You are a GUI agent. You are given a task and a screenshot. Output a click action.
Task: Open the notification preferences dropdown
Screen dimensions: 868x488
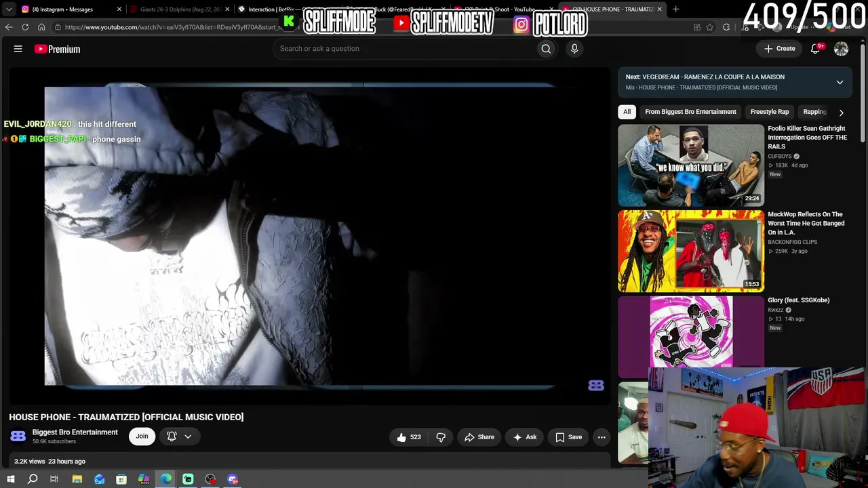point(179,436)
